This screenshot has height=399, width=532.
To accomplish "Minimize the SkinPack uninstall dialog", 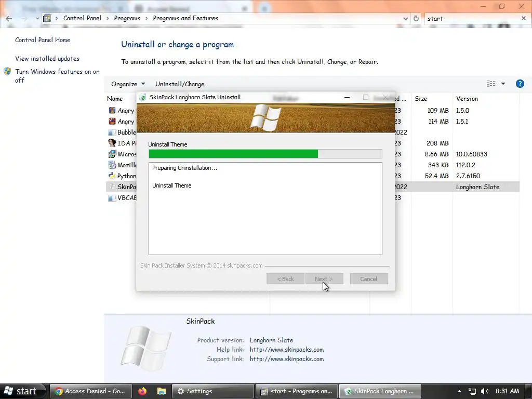I will (347, 97).
